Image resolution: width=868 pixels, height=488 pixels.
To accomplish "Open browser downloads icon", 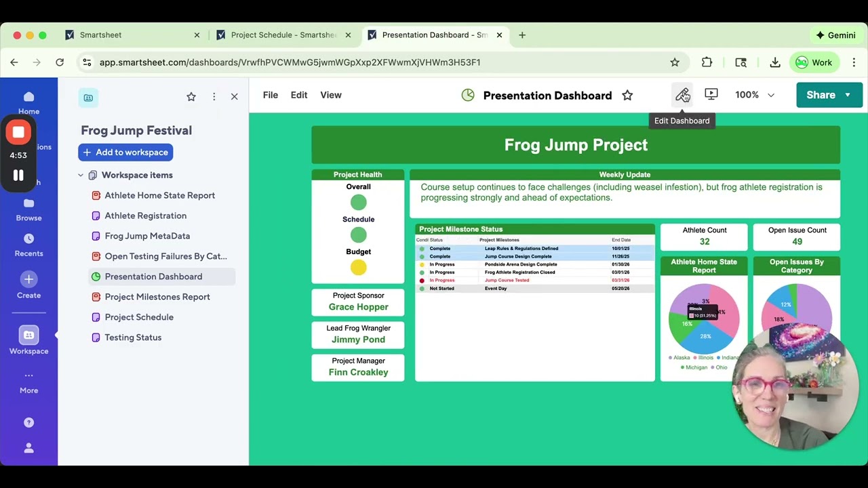I will coord(775,62).
